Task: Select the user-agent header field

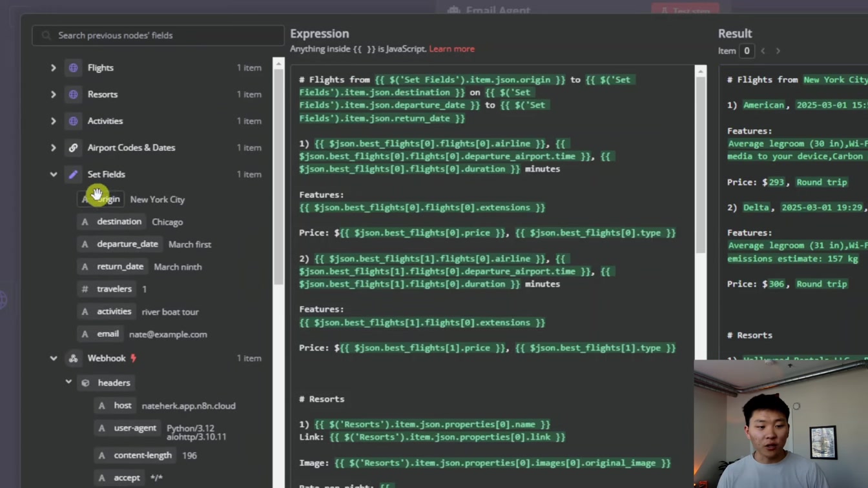Action: [127, 428]
